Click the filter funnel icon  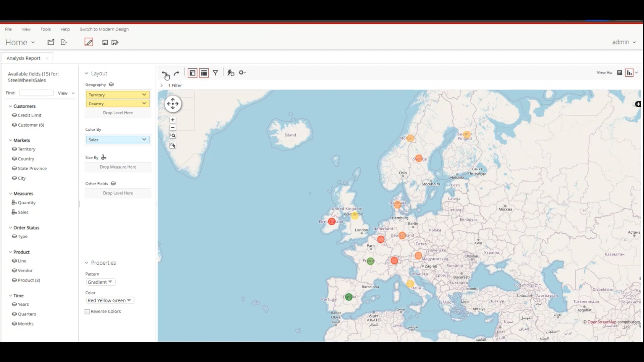216,73
